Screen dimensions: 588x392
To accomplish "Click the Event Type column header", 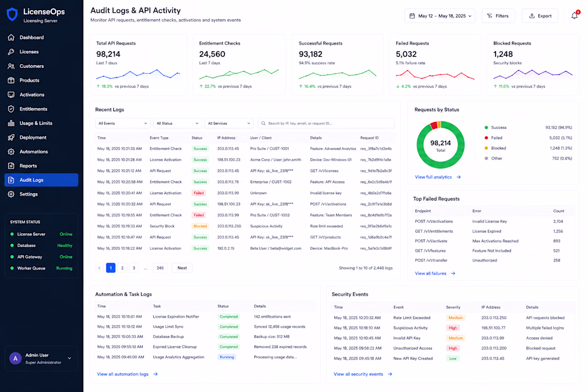I will tap(159, 137).
